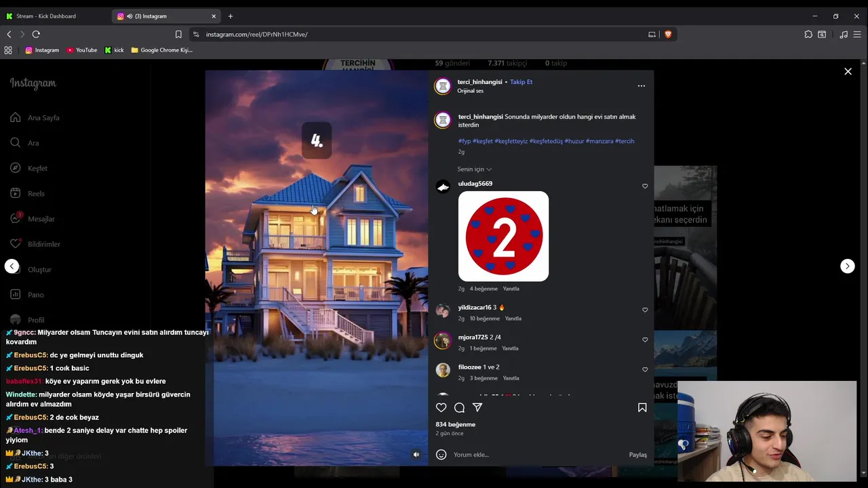868x488 pixels.
Task: Open the Google Chrome Kişi... bookmarks folder
Action: click(162, 50)
